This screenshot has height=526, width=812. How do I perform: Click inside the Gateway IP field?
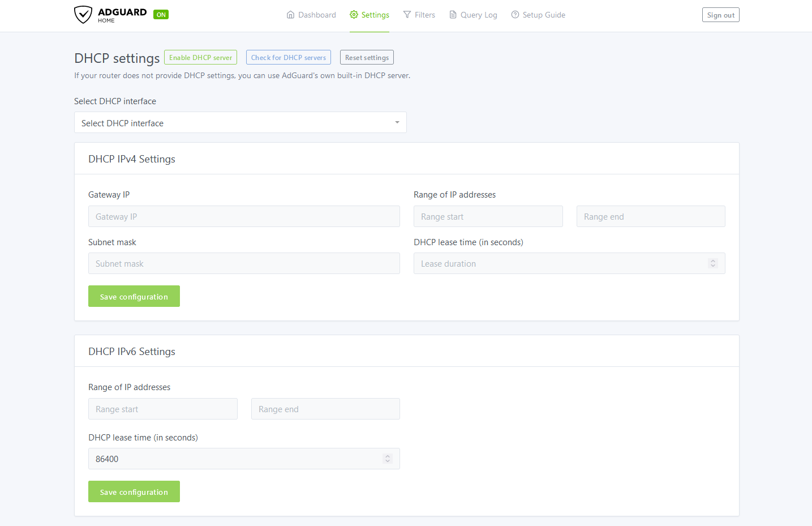pos(244,216)
